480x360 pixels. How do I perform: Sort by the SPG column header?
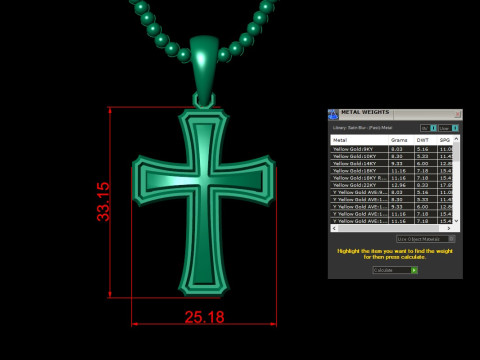445,140
